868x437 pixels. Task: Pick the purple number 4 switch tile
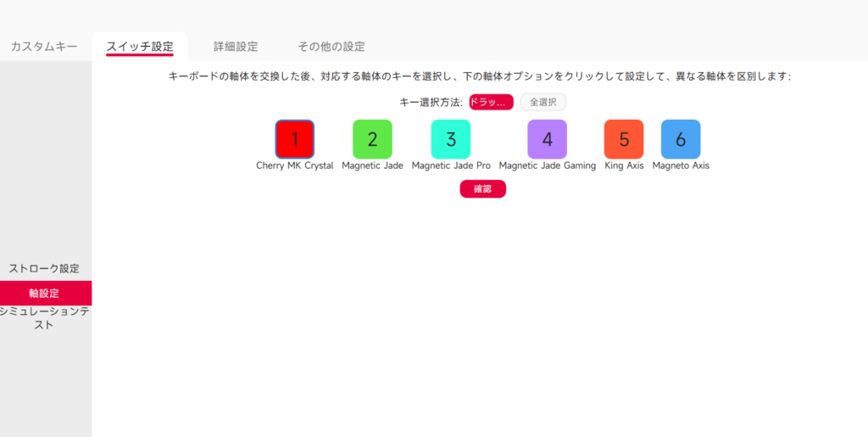tap(547, 139)
